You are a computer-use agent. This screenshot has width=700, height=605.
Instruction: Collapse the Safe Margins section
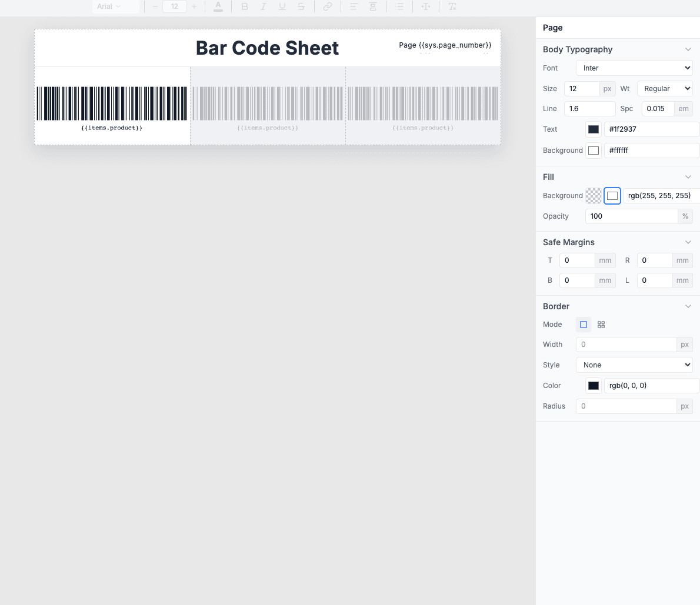688,242
